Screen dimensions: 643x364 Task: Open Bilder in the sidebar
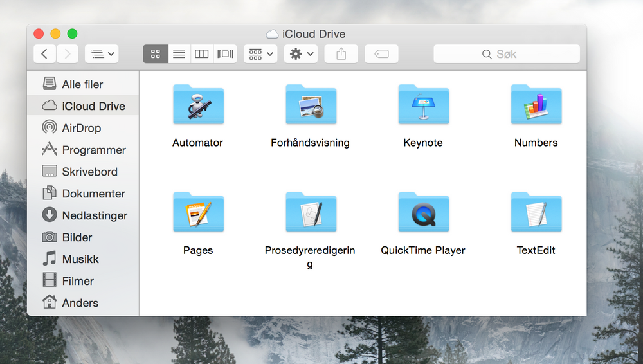83,237
